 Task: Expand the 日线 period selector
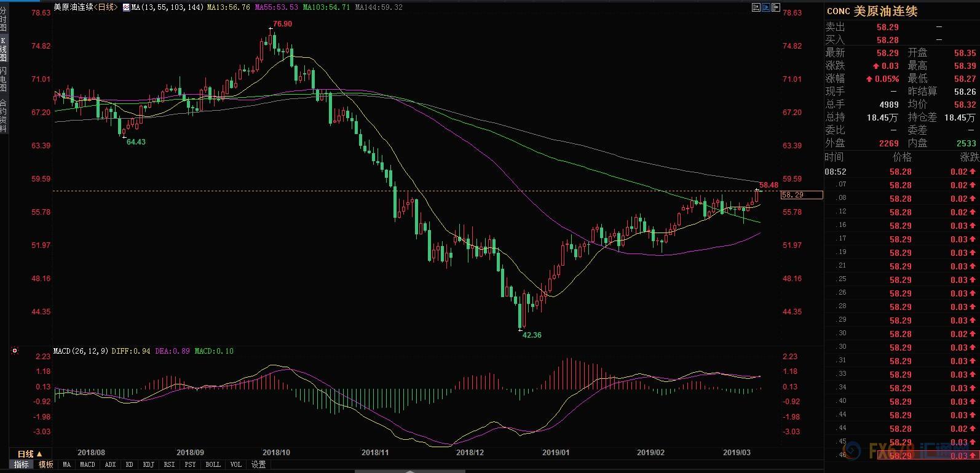29,454
